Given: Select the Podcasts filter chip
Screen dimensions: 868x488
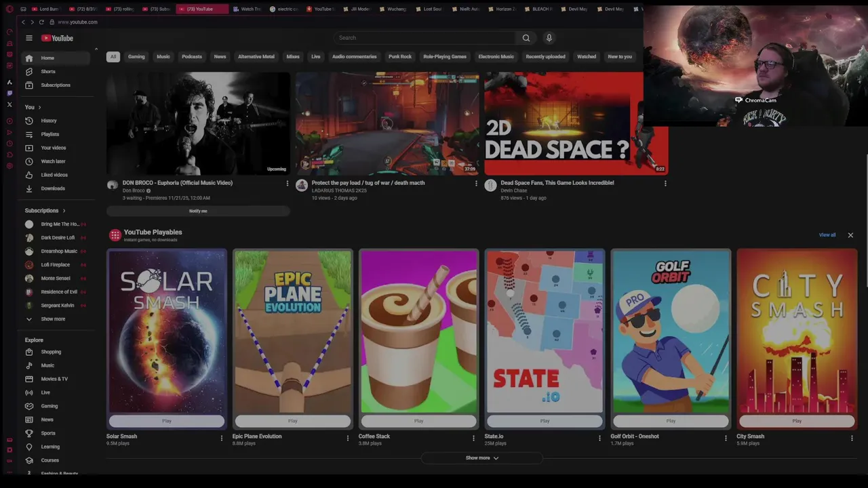Looking at the screenshot, I should point(192,57).
